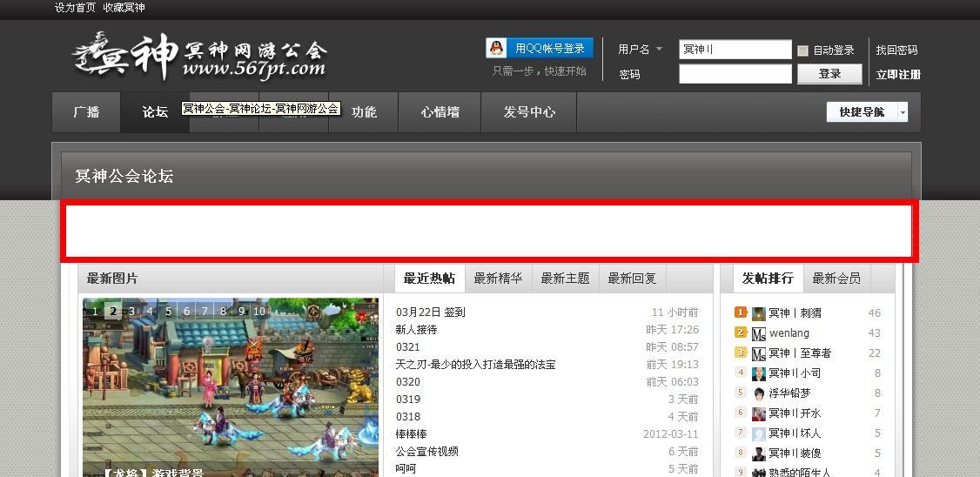Image resolution: width=980 pixels, height=477 pixels.
Task: Open the 心情墙 nav item
Action: tap(440, 112)
